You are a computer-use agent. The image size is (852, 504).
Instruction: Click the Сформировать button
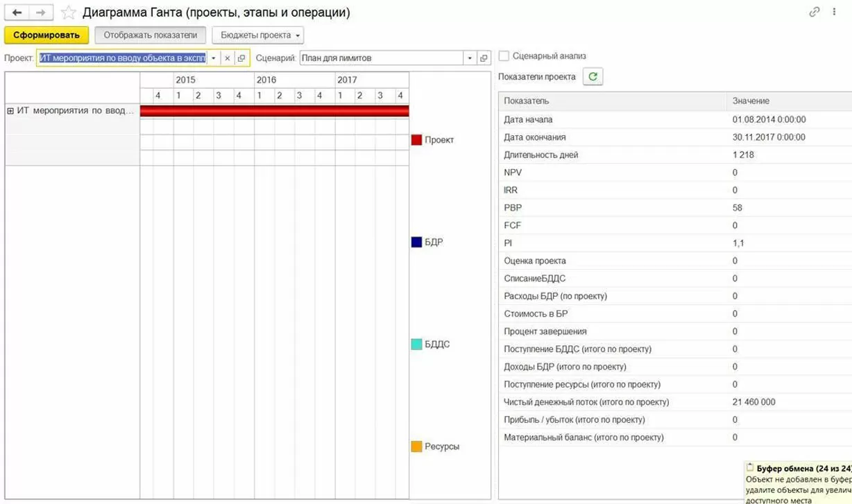[46, 35]
